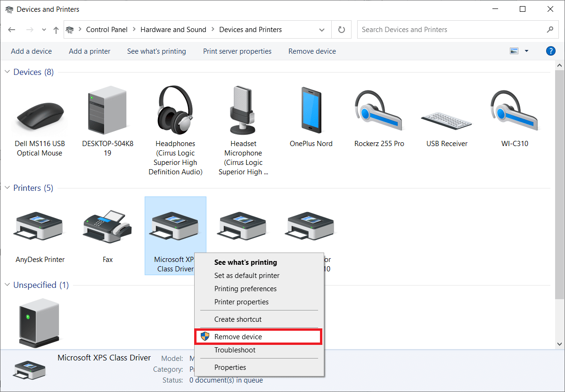Screen dimensions: 565x392
Task: Open Print server properties
Action: coord(237,51)
